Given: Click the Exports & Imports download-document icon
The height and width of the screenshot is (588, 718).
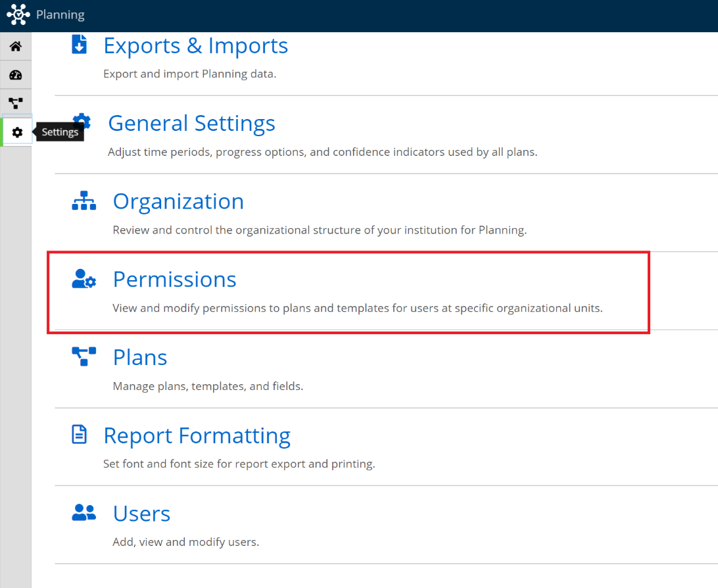Looking at the screenshot, I should pyautogui.click(x=79, y=44).
